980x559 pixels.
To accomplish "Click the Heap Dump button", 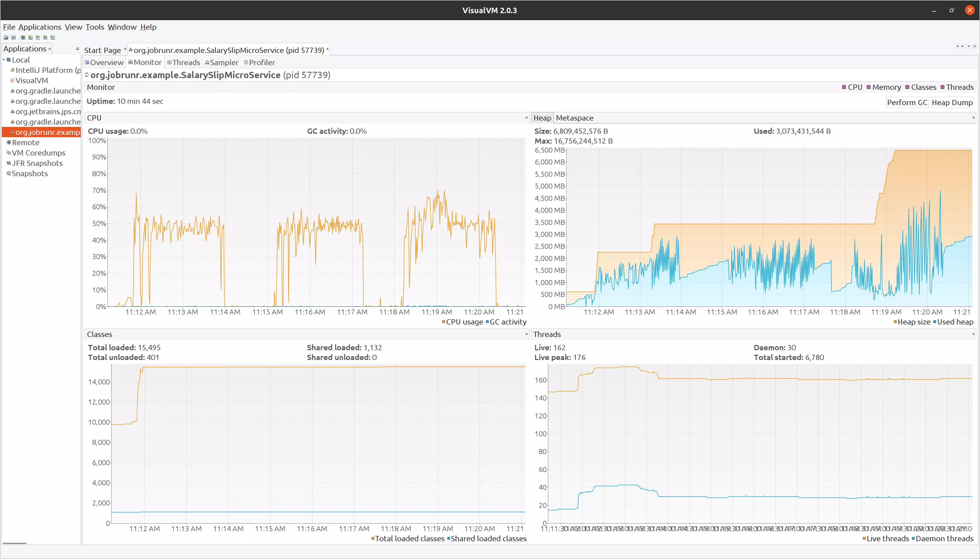I will pyautogui.click(x=952, y=103).
